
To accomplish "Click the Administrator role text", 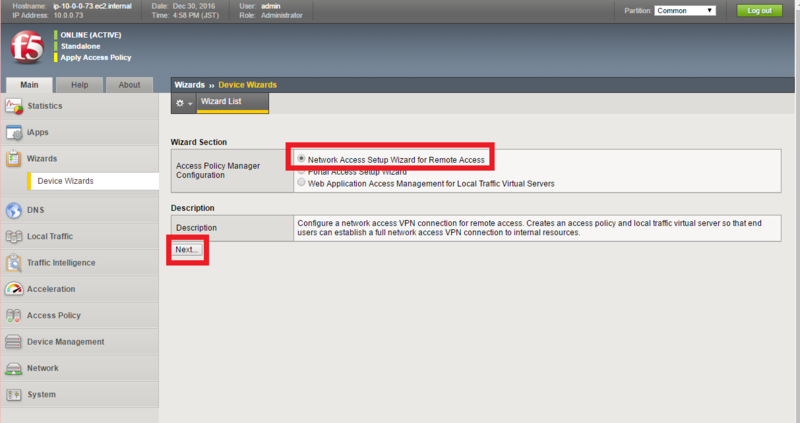I will (x=282, y=15).
